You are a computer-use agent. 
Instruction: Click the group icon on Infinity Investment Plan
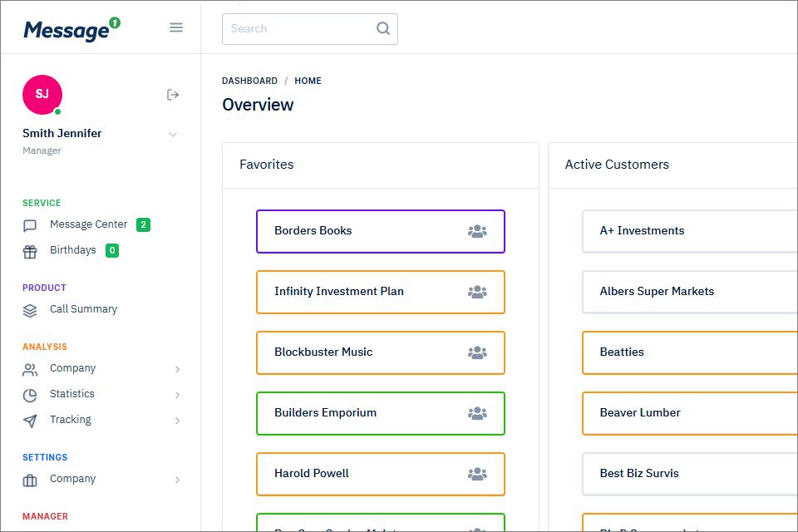click(x=477, y=292)
